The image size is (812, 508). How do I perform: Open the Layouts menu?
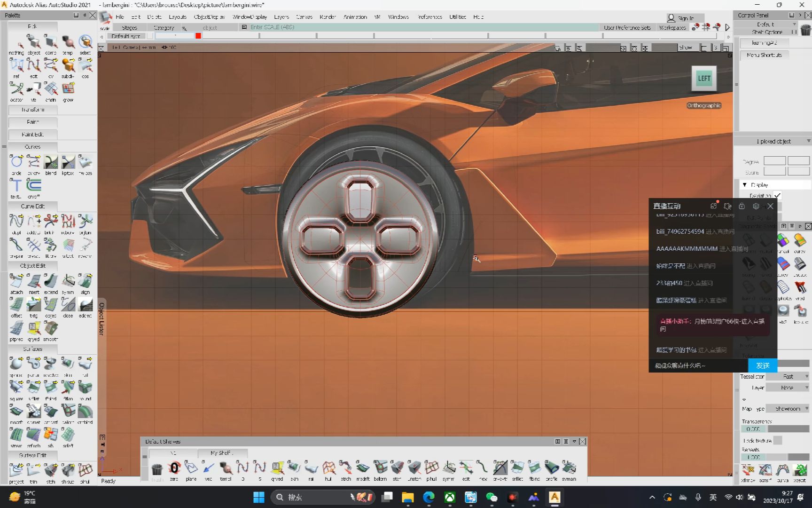point(177,17)
